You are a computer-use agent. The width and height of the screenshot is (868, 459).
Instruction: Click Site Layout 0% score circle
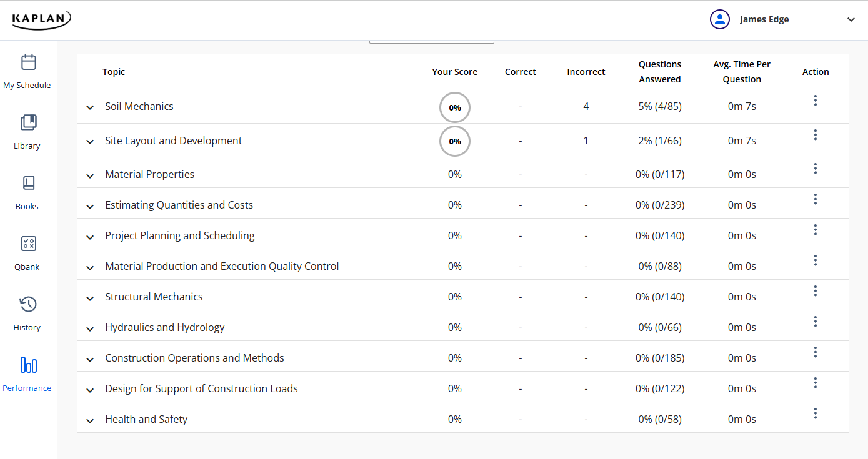pyautogui.click(x=455, y=141)
